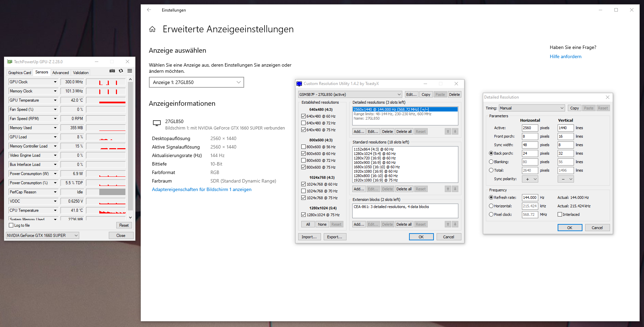
Task: Expand the Memory Used sensor dropdown
Action: [x=55, y=128]
